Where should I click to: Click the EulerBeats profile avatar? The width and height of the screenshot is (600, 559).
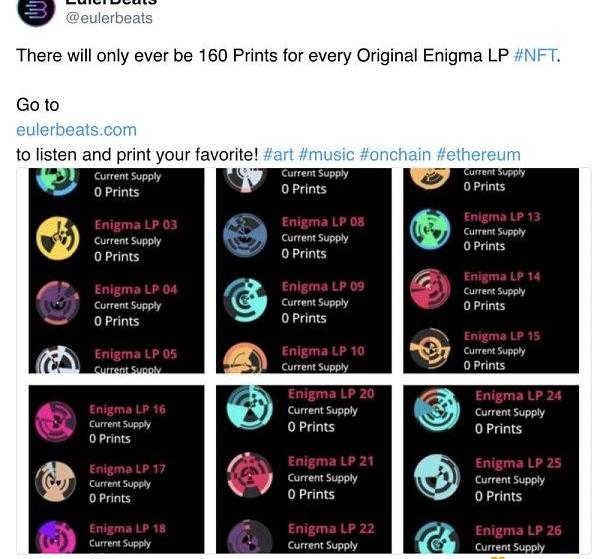pos(38,10)
